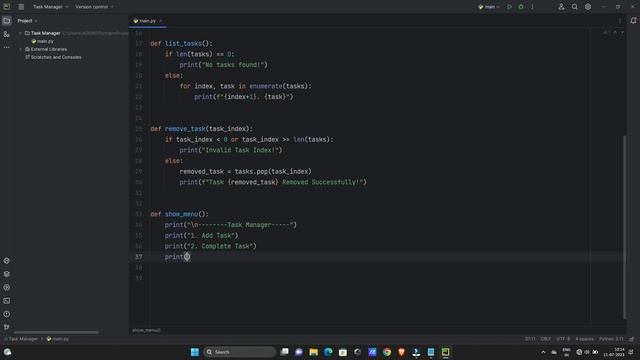Screen dimensions: 640x360
Task: Open Search Everywhere magnifier
Action: tap(575, 7)
